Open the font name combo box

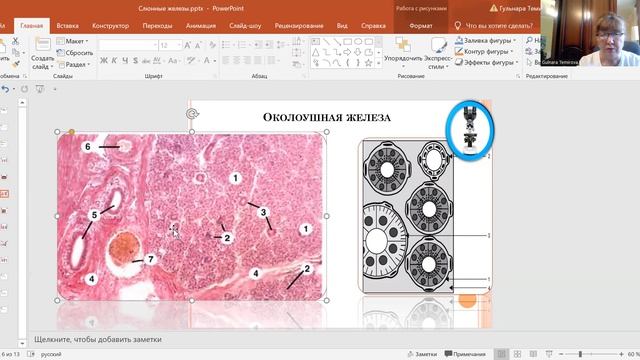point(128,45)
